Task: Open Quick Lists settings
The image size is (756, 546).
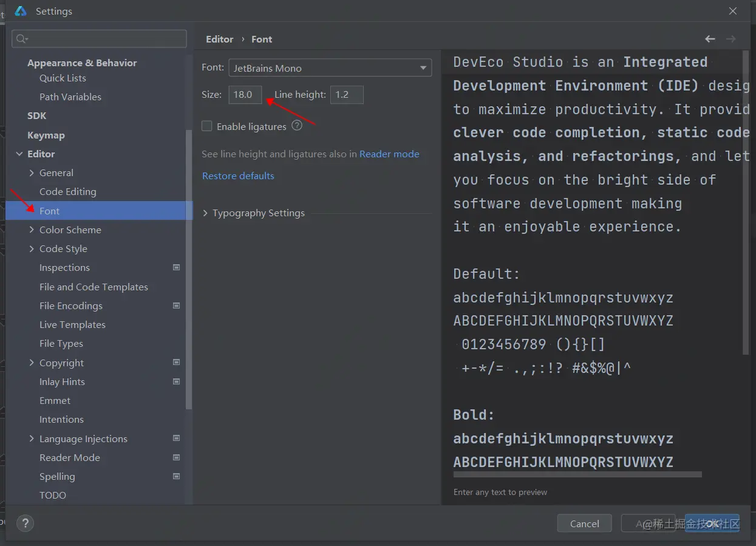Action: pos(63,78)
